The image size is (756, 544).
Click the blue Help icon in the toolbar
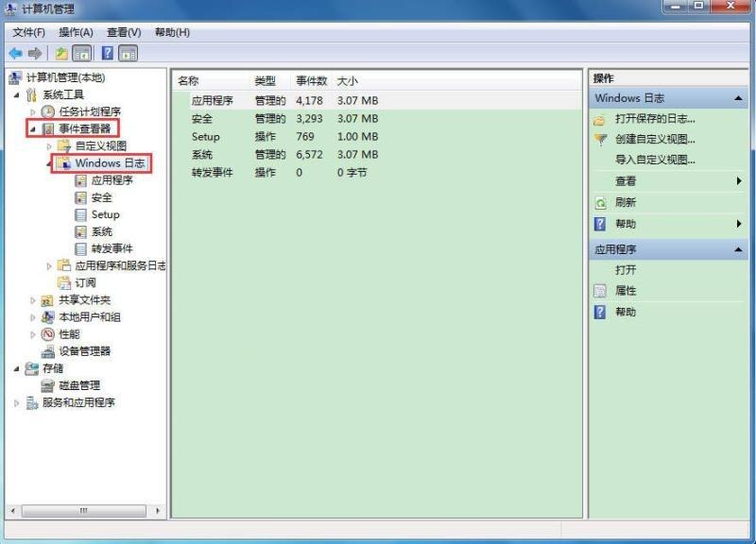(x=108, y=54)
